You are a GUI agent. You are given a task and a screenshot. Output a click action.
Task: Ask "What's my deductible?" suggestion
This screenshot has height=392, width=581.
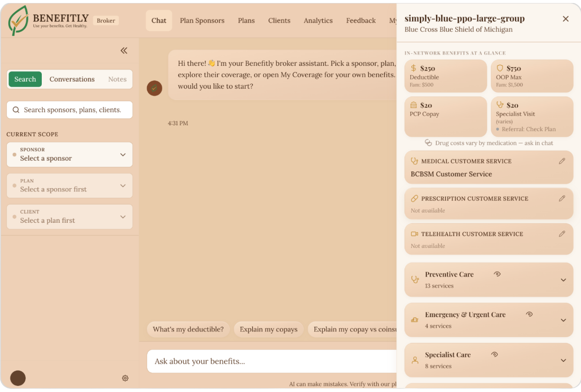click(188, 330)
